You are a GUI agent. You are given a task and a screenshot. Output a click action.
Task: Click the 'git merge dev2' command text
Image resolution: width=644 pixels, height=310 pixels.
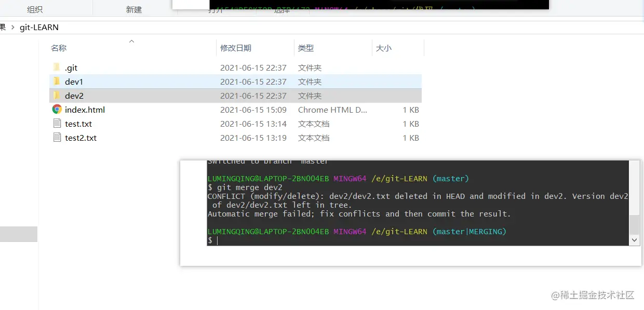(x=249, y=187)
